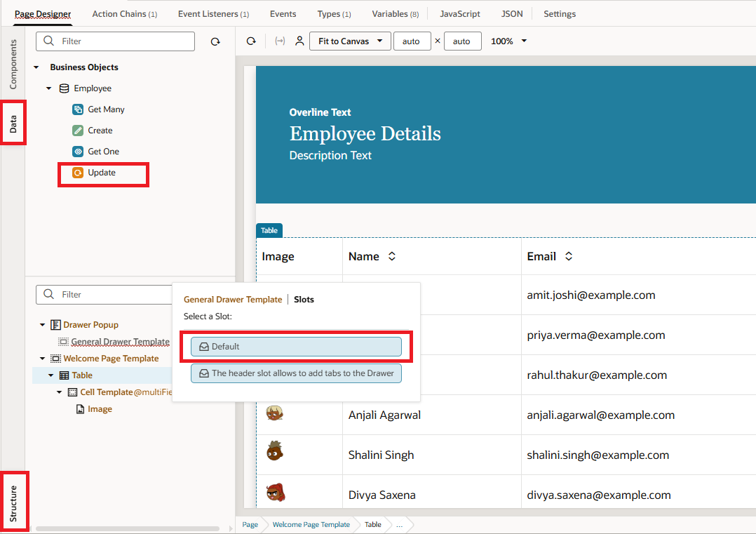
Task: Select the header slot for Drawer tabs
Action: [296, 373]
